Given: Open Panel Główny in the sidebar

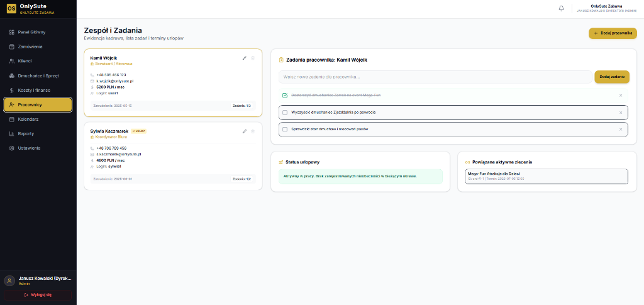Looking at the screenshot, I should (x=38, y=32).
